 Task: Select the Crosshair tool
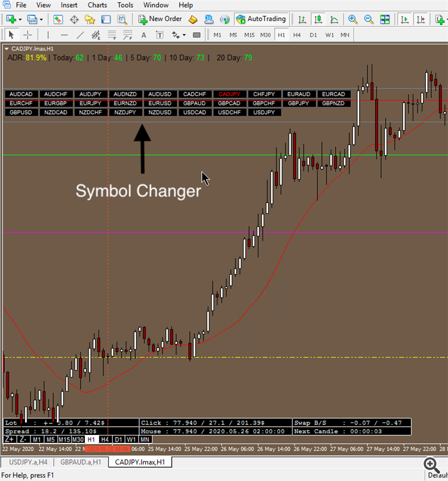point(27,35)
